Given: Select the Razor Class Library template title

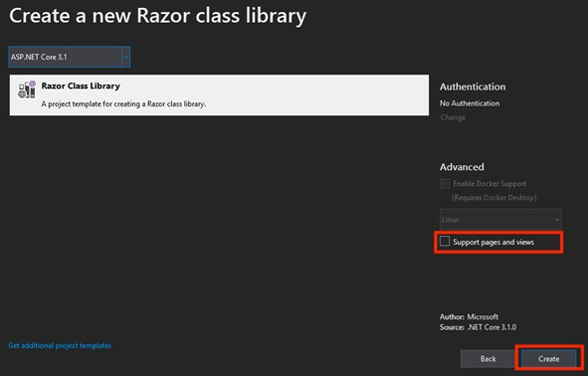Looking at the screenshot, I should tap(81, 86).
